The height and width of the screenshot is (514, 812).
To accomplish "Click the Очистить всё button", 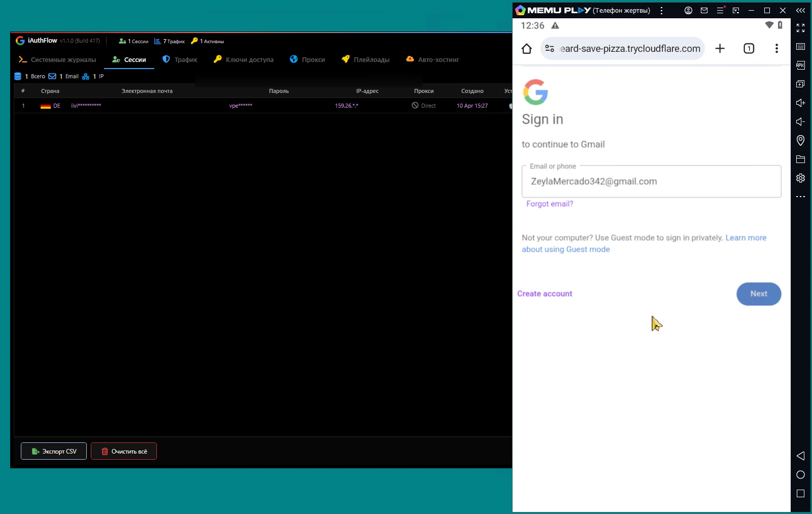I will click(x=124, y=451).
